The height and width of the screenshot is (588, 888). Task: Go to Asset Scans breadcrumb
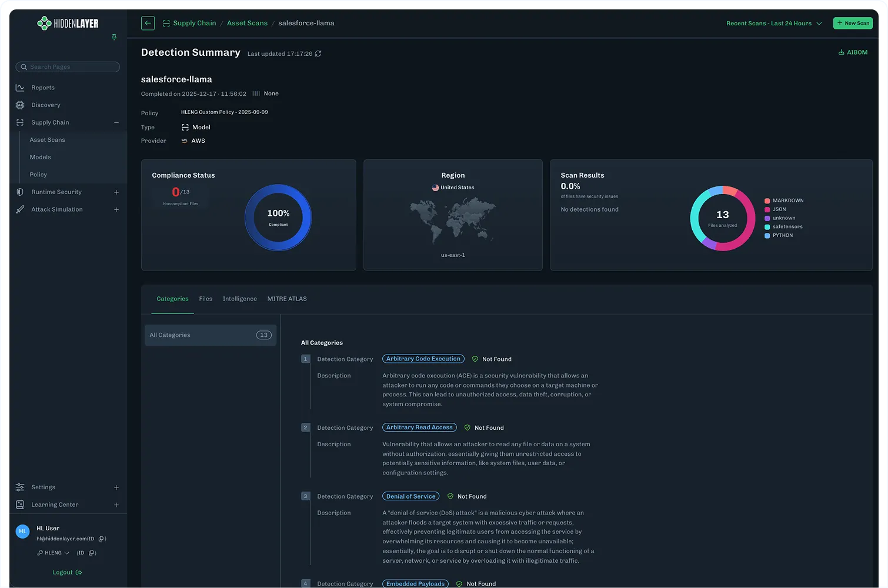click(x=247, y=24)
